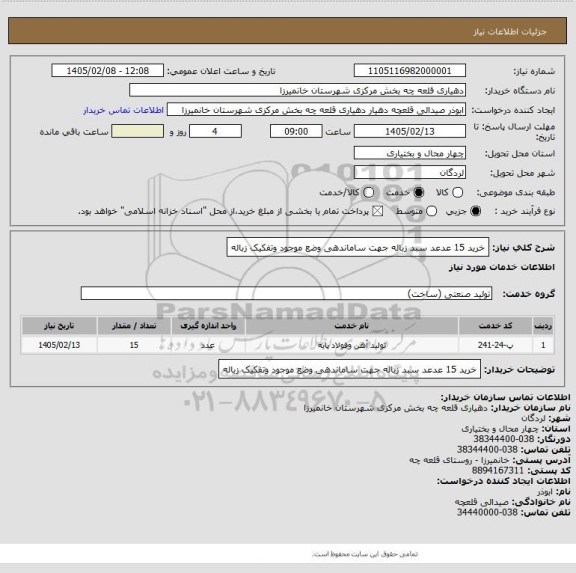Click the ردیف column header
Screen dimensions: 576x573
pyautogui.click(x=543, y=326)
